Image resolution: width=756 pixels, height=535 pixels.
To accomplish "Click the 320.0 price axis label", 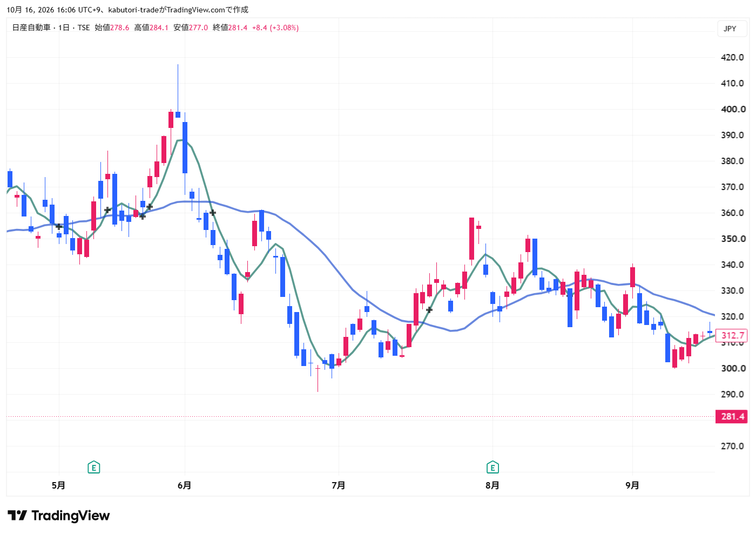I will pyautogui.click(x=732, y=316).
